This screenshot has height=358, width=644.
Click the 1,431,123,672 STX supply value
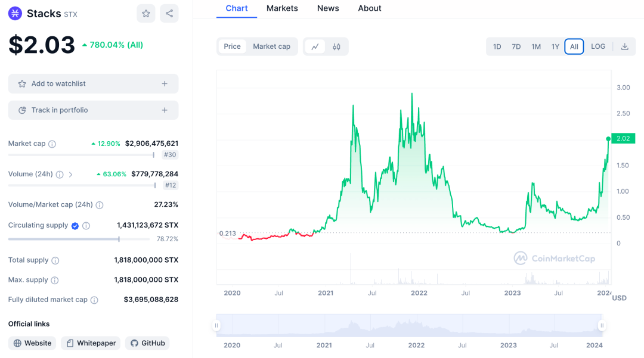(148, 225)
